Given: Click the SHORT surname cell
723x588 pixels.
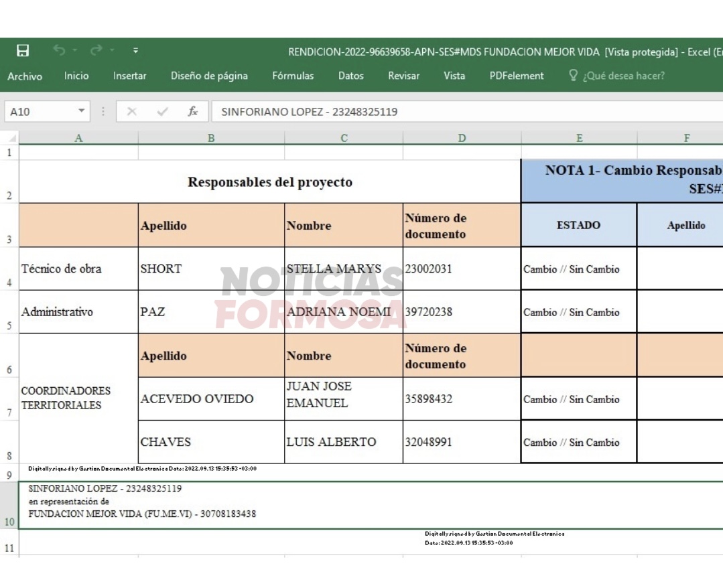Looking at the screenshot, I should point(211,269).
